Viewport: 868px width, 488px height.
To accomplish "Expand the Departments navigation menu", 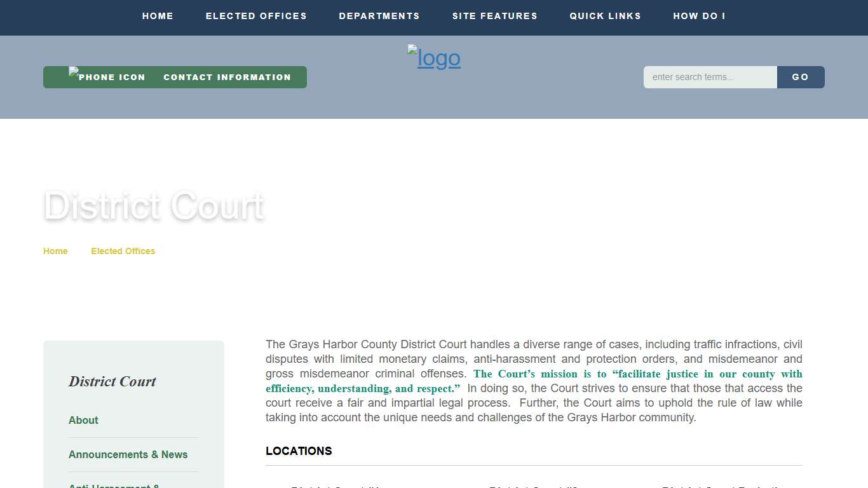I will pos(379,16).
